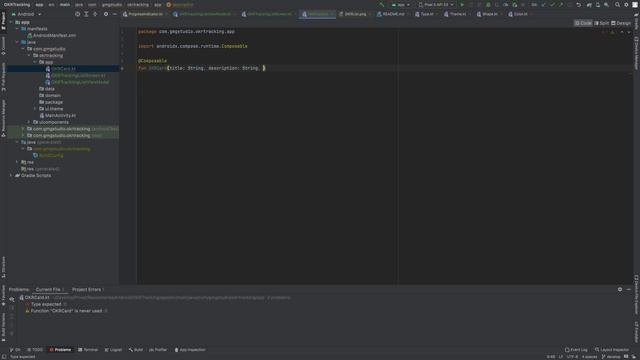
Task: Open Device Manager right sidebar button
Action: click(x=636, y=53)
